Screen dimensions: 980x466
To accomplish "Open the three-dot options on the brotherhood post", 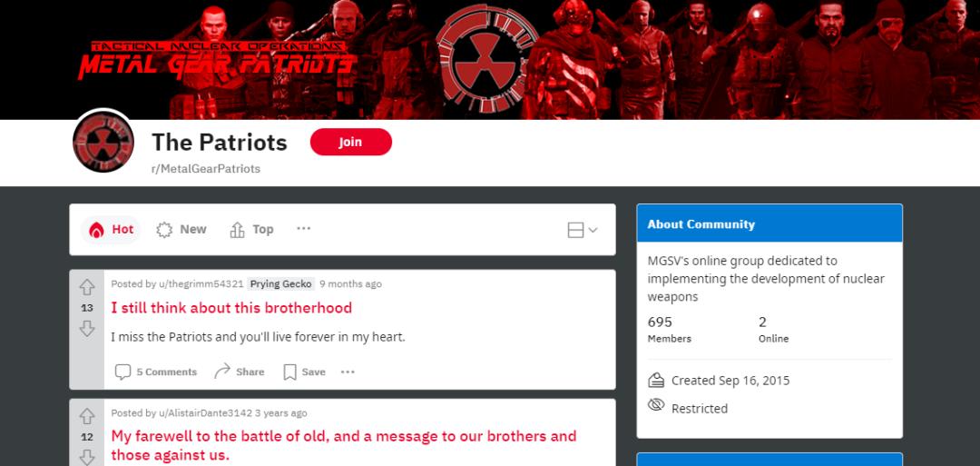I will [348, 372].
